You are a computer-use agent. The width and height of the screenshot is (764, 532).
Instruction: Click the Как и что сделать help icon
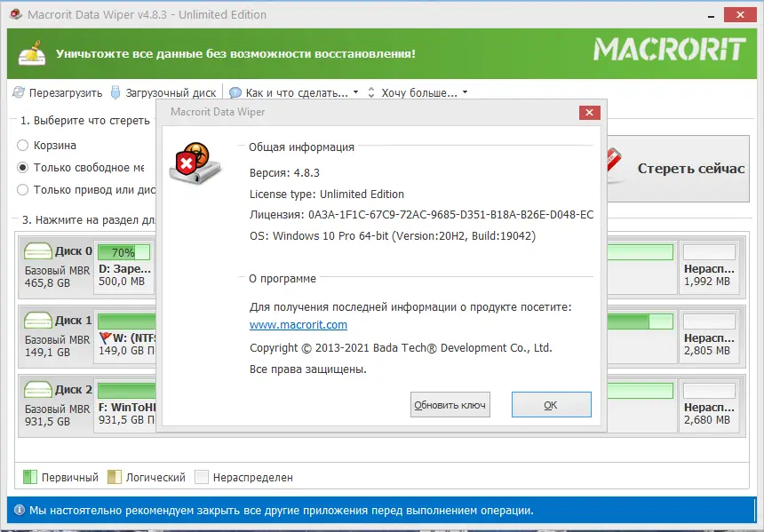pyautogui.click(x=235, y=92)
